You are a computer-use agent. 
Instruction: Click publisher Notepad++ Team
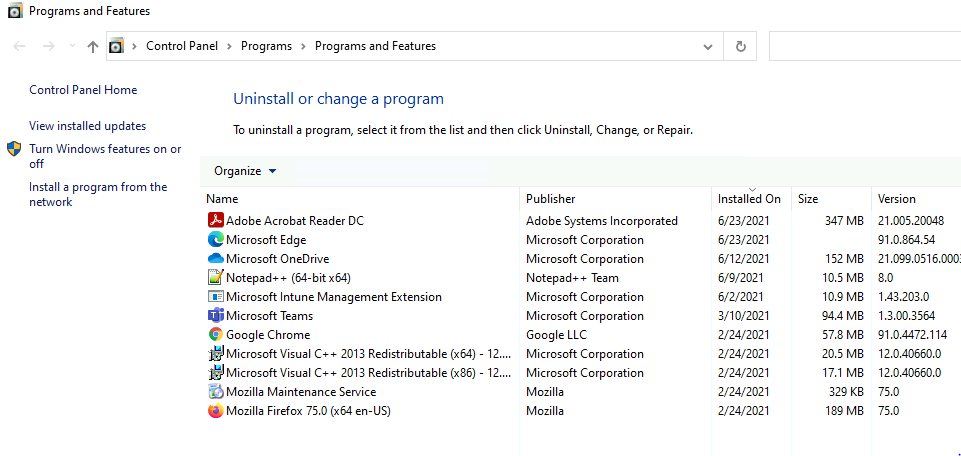pyautogui.click(x=572, y=278)
